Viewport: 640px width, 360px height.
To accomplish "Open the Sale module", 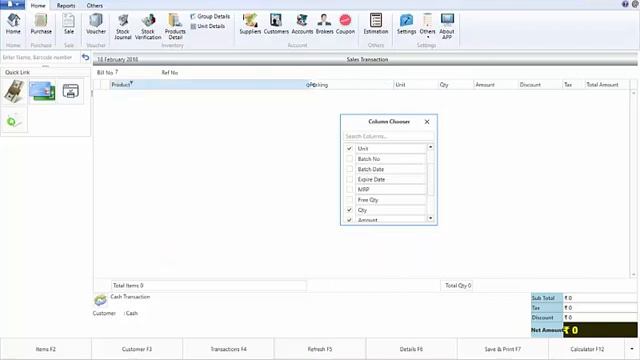I will point(69,24).
